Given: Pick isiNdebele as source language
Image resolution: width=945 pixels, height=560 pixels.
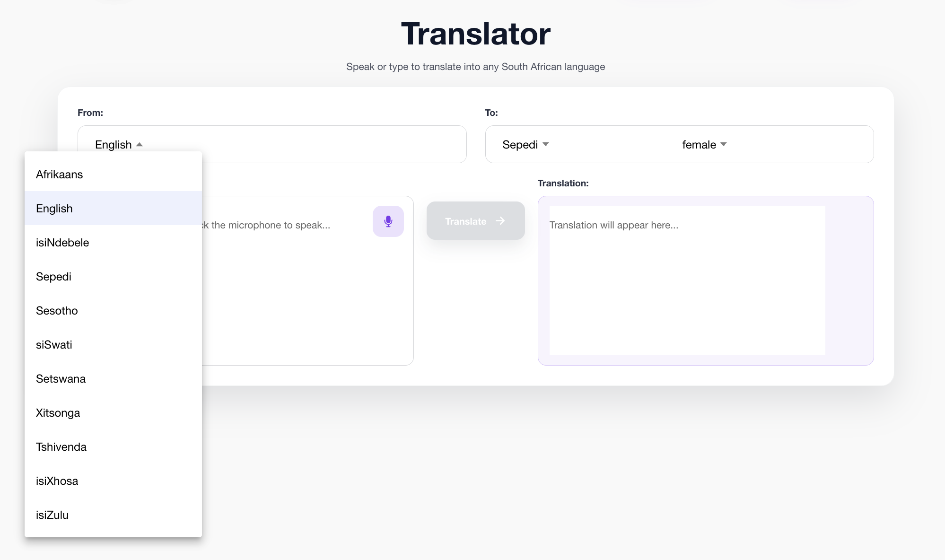Looking at the screenshot, I should (x=113, y=242).
